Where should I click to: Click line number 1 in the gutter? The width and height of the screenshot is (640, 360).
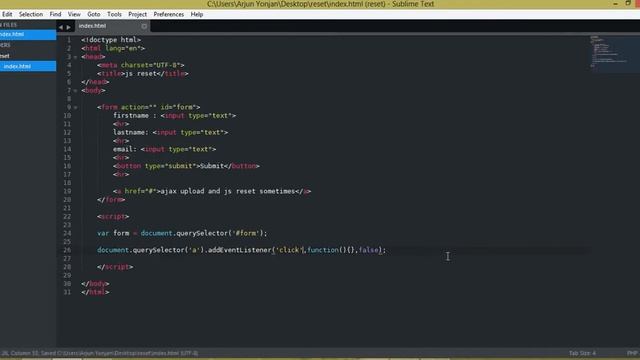(x=69, y=40)
